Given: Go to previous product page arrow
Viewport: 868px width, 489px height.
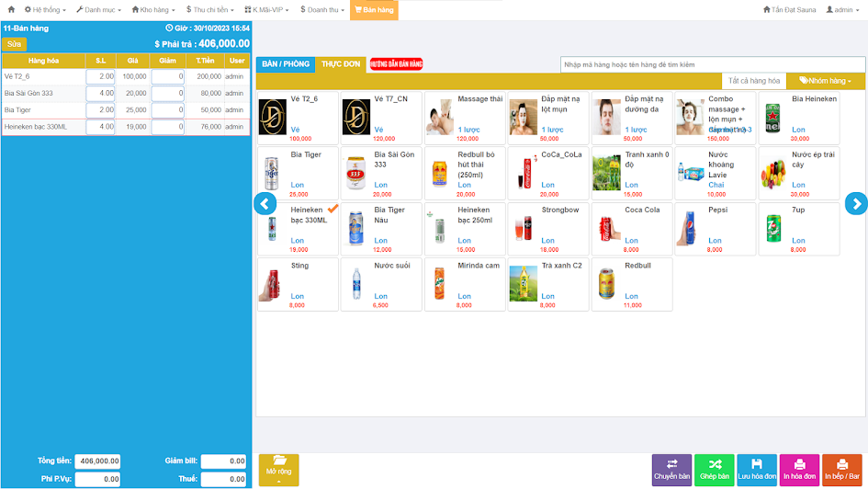Looking at the screenshot, I should (x=265, y=204).
